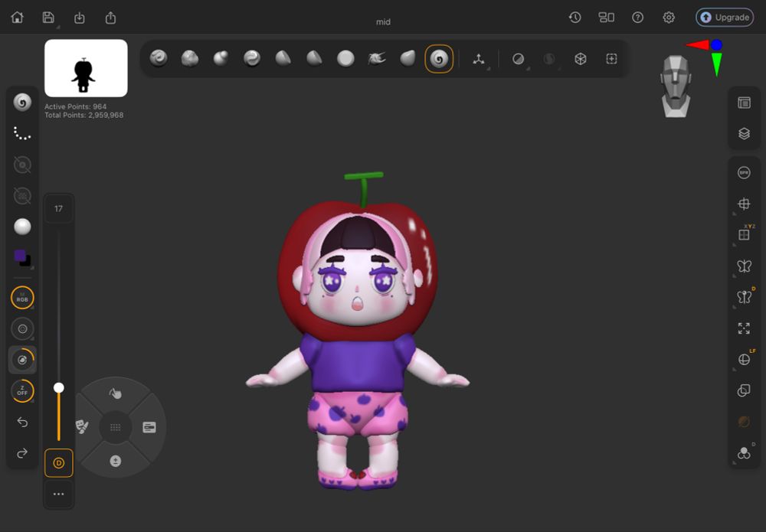
Task: Tap the dashed square plus icon
Action: point(611,59)
